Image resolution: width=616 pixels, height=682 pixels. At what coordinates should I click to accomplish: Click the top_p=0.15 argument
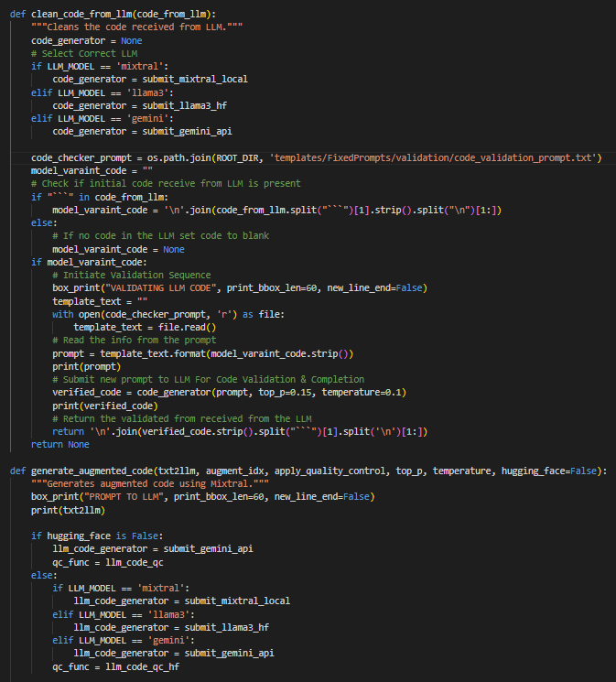click(x=285, y=393)
